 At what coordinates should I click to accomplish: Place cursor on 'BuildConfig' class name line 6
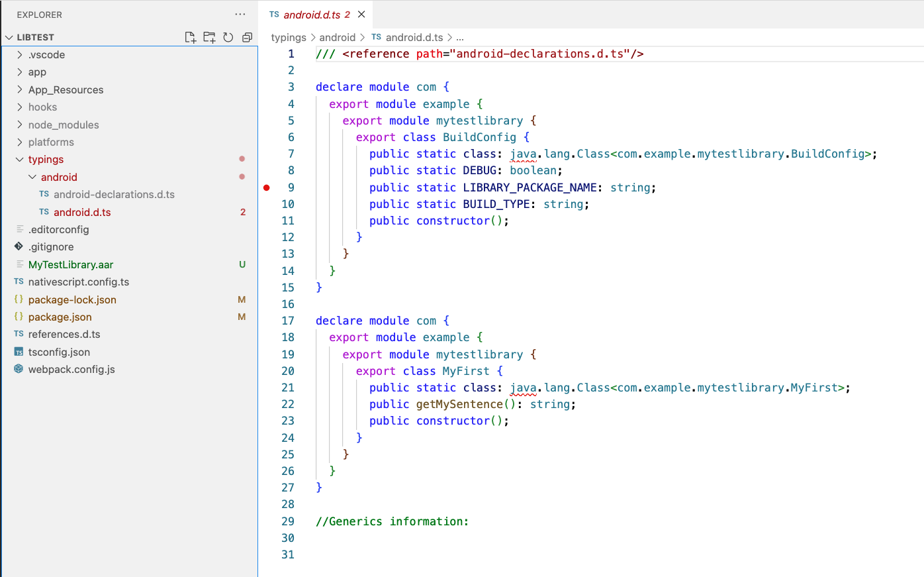coord(479,137)
